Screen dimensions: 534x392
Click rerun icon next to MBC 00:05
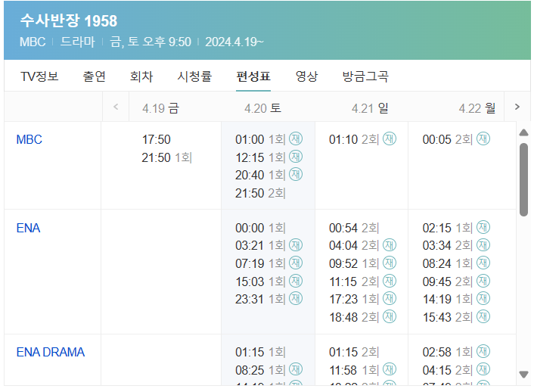tap(483, 138)
